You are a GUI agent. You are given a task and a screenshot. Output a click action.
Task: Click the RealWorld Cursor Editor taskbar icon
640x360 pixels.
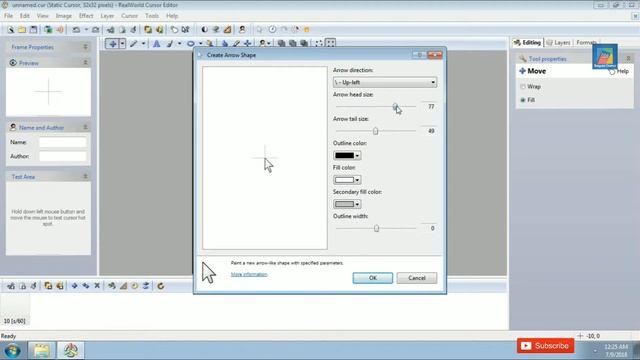(70, 351)
